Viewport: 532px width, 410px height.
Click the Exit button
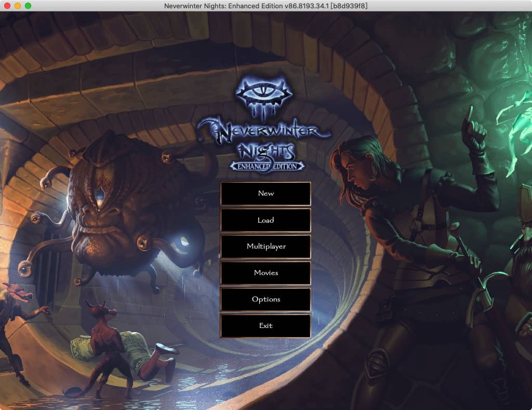pos(265,325)
